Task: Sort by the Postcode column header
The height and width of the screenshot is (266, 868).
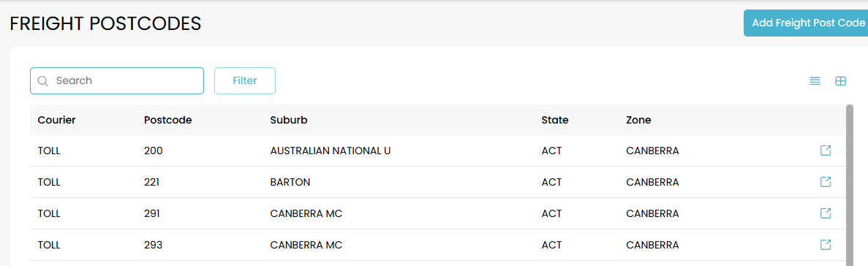Action: 167,120
